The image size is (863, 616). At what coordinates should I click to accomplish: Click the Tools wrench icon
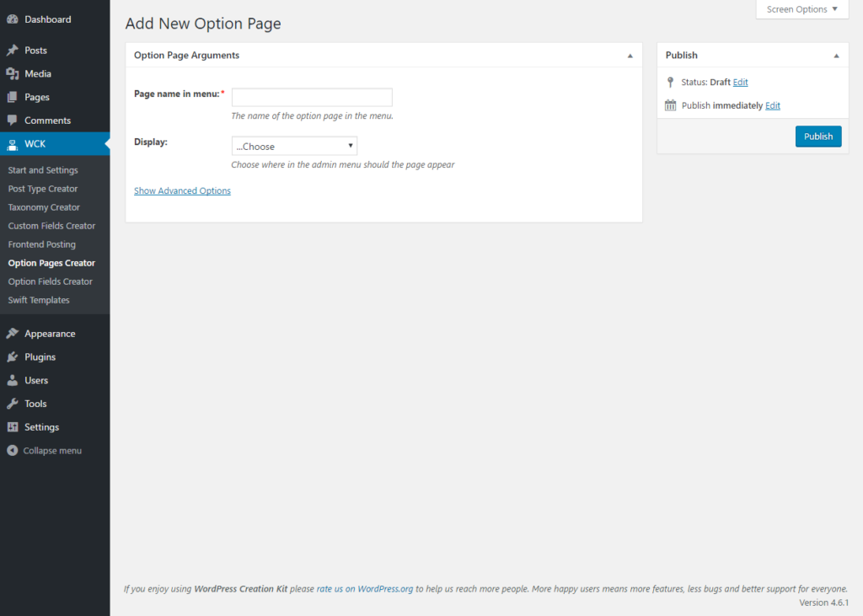click(13, 404)
